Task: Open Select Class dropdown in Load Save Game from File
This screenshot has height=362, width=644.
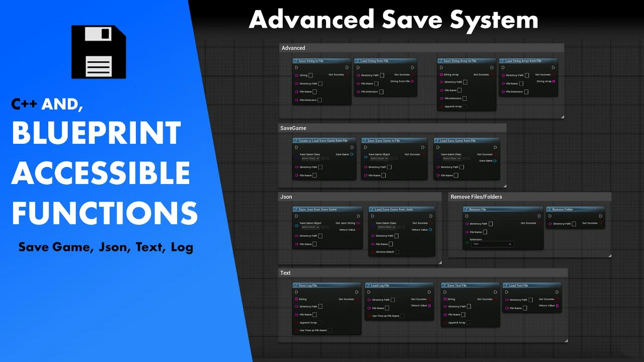Action: click(451, 158)
